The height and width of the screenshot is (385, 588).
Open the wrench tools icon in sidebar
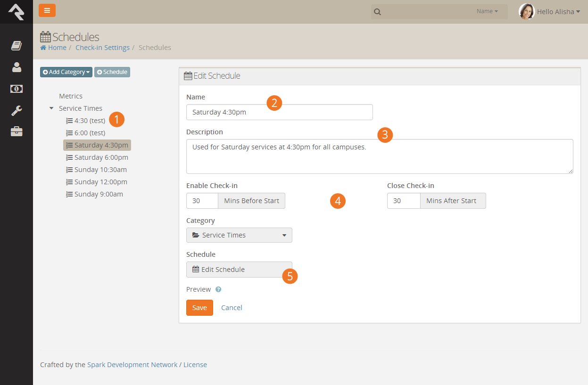click(x=17, y=111)
